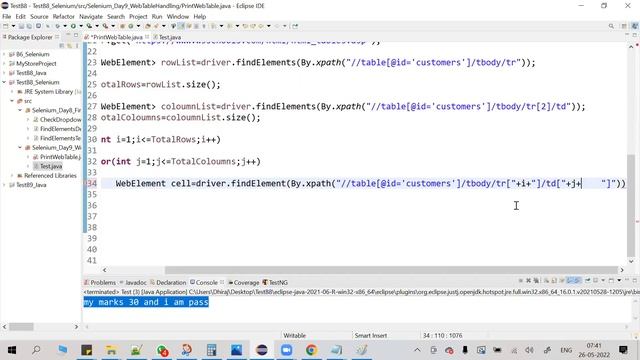Screen dimensions: 640x360
Task: Toggle Scroll Lock in Console toolbar
Action: 554,281
